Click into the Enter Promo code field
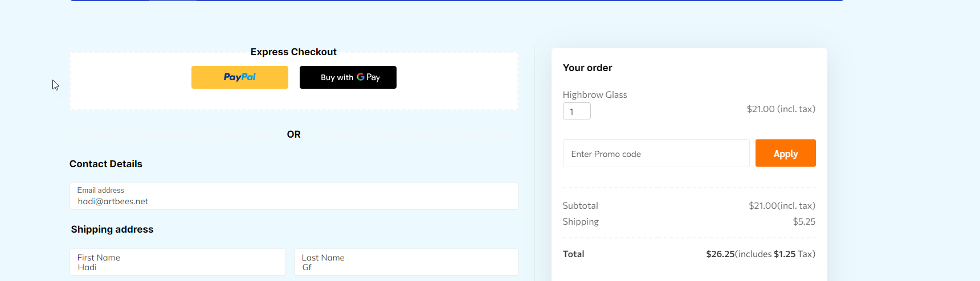The width and height of the screenshot is (980, 281). (x=656, y=154)
